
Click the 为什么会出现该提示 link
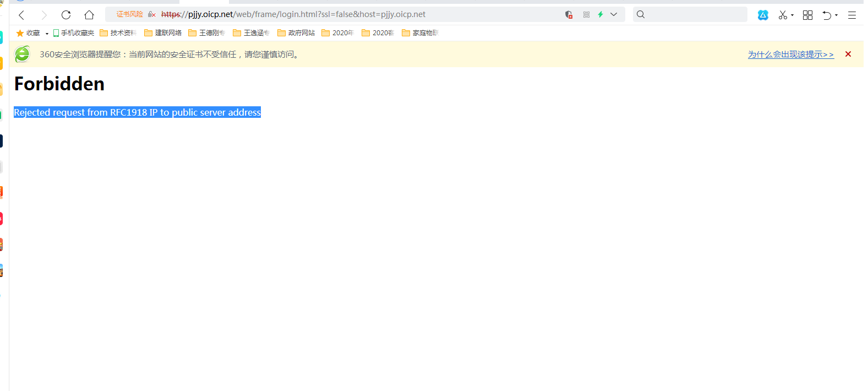pos(790,55)
